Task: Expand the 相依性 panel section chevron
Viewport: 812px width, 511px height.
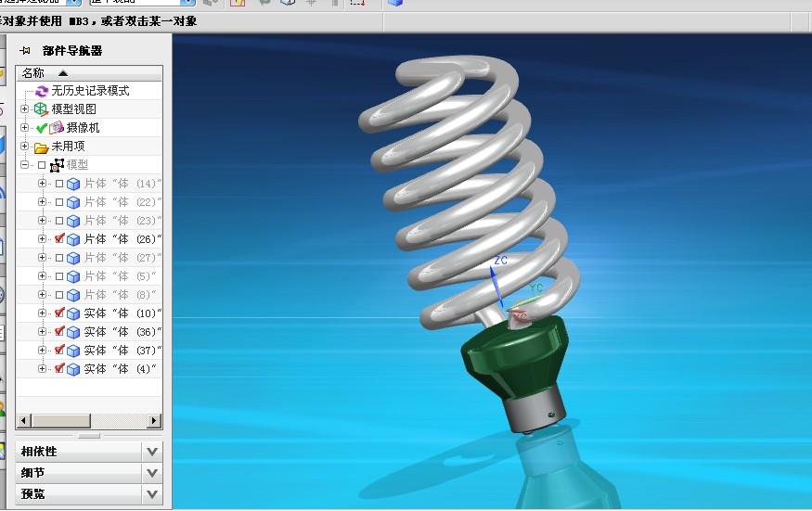Action: tap(152, 452)
